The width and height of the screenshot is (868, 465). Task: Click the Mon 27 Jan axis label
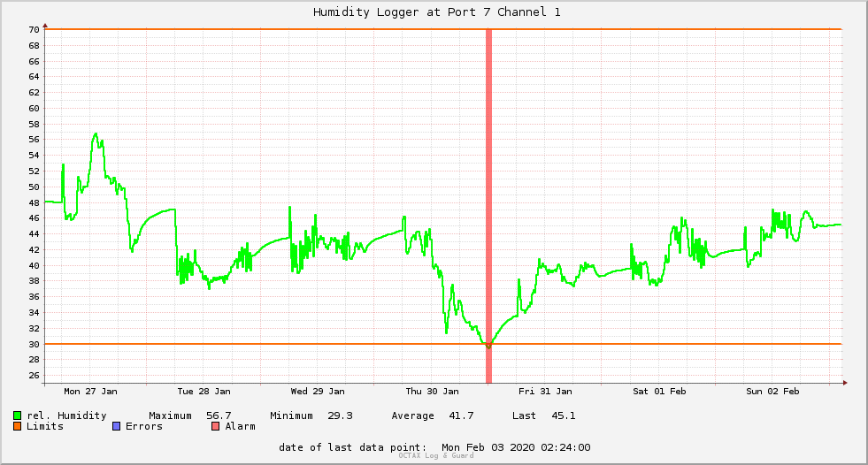pyautogui.click(x=91, y=392)
